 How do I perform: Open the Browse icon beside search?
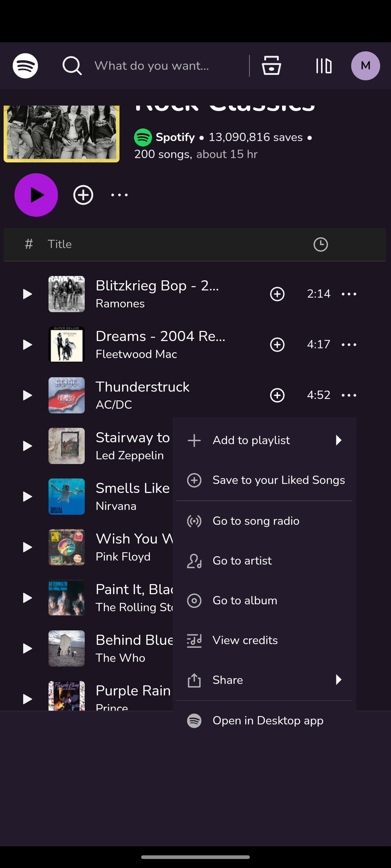coord(271,66)
